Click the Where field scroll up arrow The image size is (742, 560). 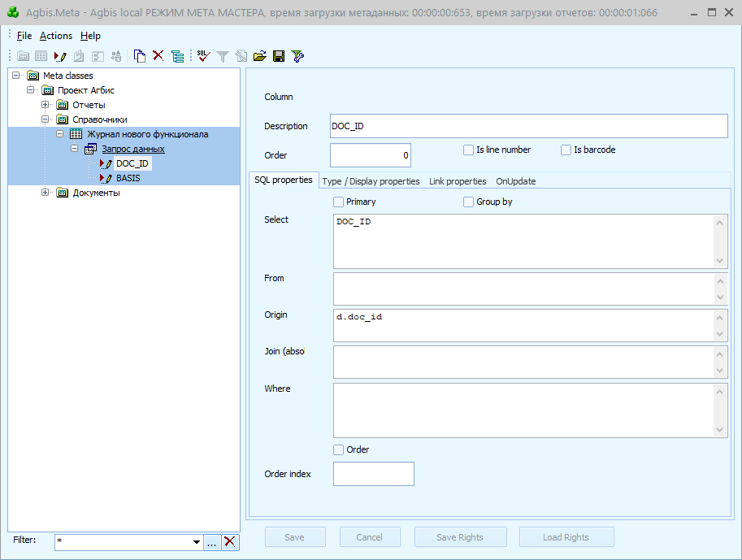720,392
